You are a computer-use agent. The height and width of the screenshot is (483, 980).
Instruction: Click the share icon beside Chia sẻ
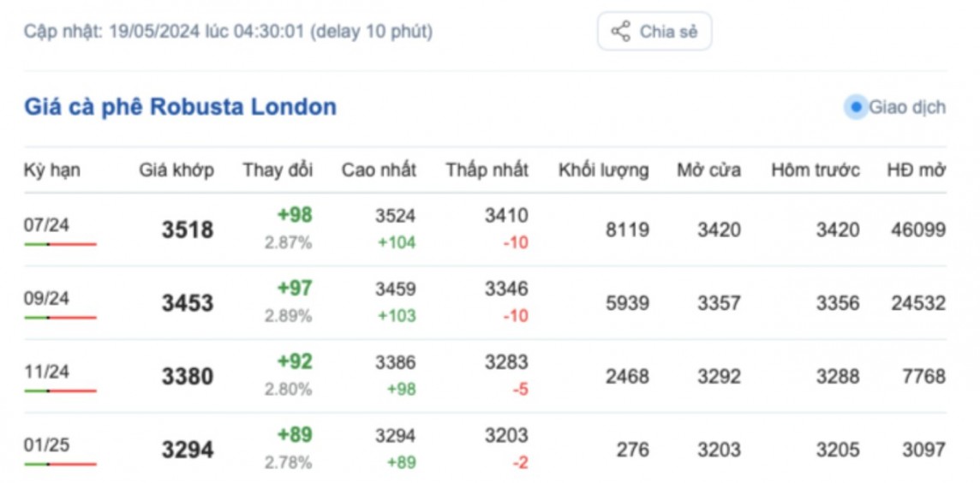pos(620,32)
